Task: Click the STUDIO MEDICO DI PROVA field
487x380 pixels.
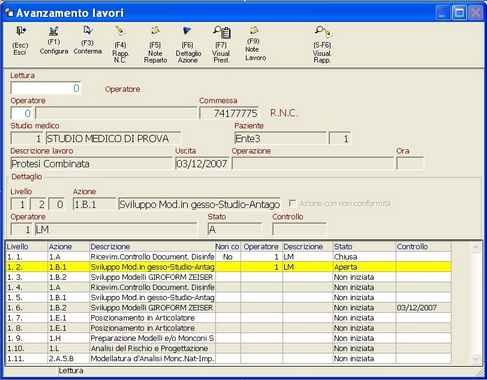Action: (113, 139)
